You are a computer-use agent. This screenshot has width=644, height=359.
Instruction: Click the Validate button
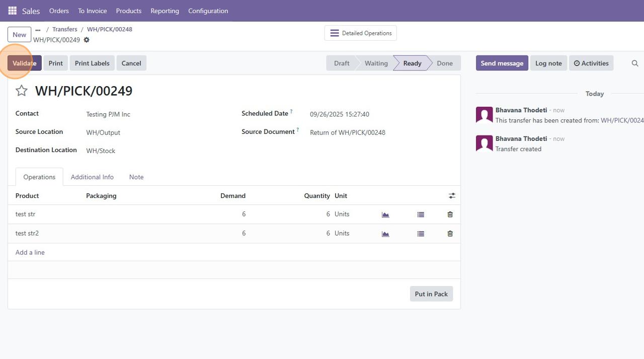point(25,63)
